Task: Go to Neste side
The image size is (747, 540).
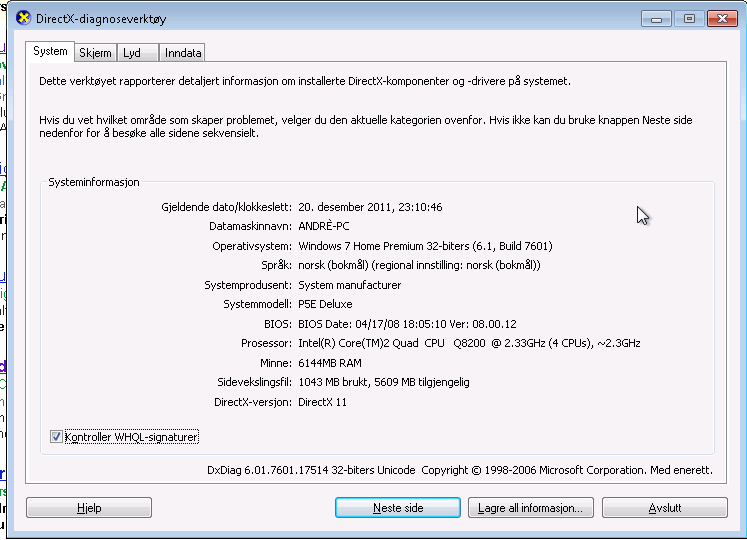Action: pos(398,508)
